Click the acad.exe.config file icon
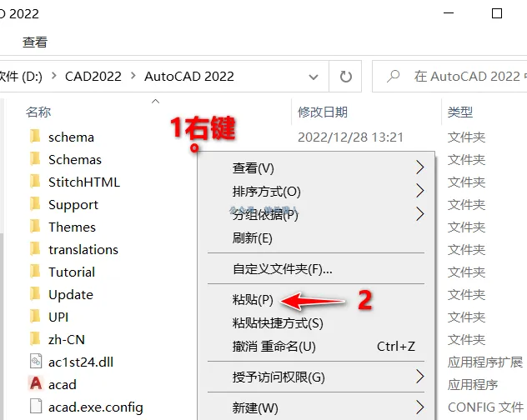The width and height of the screenshot is (527, 420). [36, 406]
